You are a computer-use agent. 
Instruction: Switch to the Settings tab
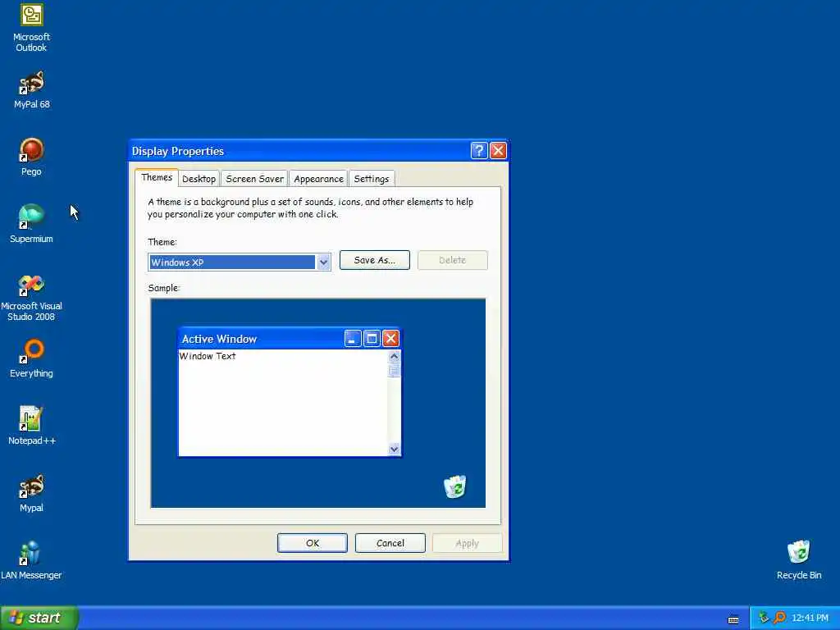pyautogui.click(x=372, y=179)
